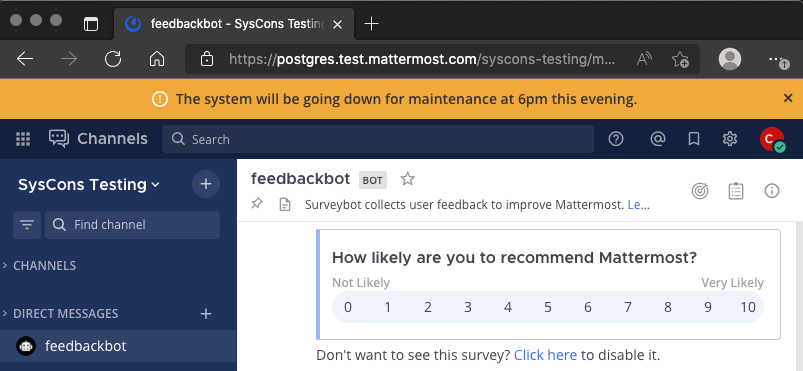Viewport: 803px width, 371px height.
Task: Select rating 9 in survey
Action: pyautogui.click(x=708, y=307)
